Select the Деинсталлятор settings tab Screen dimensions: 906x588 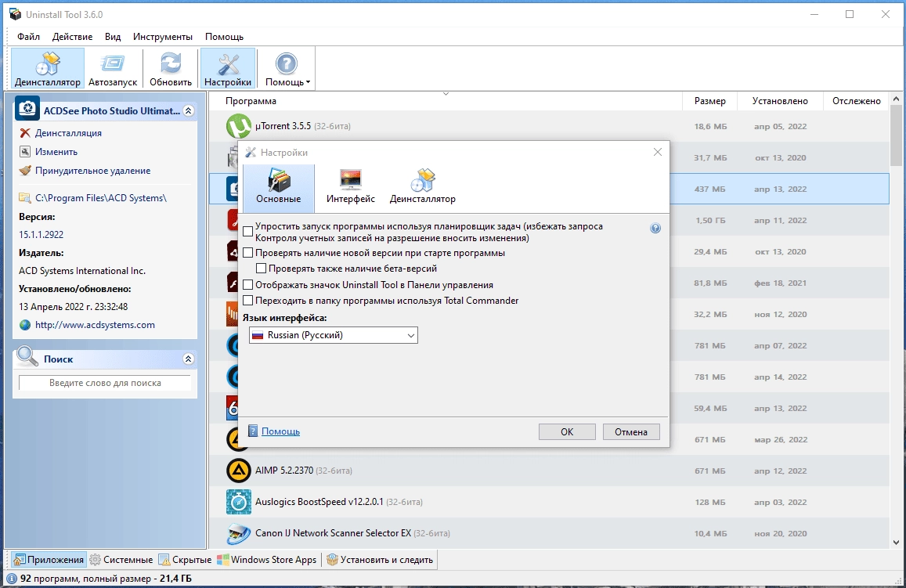click(x=422, y=188)
